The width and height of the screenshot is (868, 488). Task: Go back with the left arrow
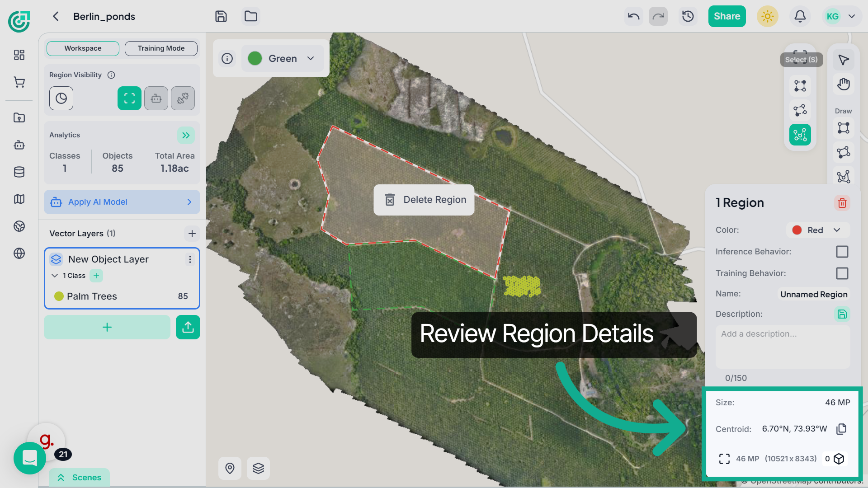point(56,16)
